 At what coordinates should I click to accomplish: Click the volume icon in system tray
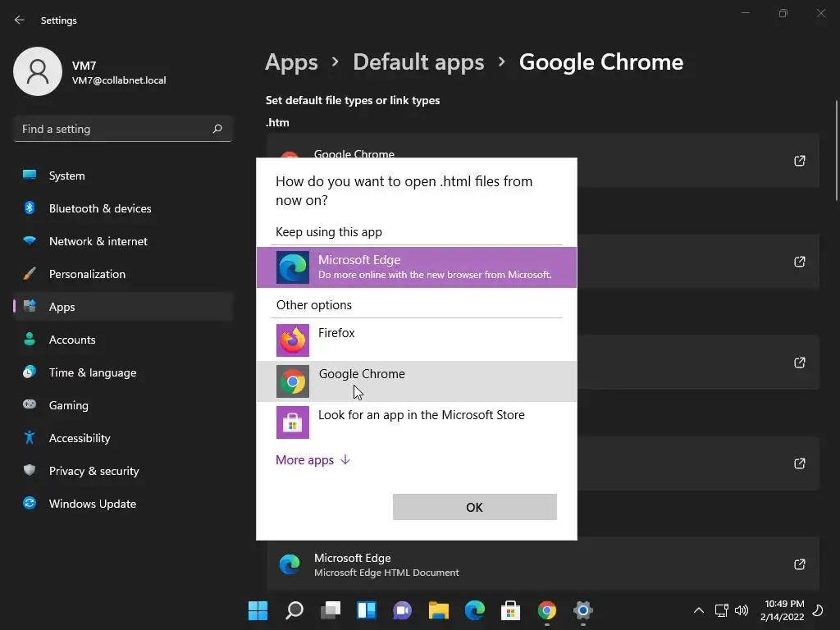(742, 610)
